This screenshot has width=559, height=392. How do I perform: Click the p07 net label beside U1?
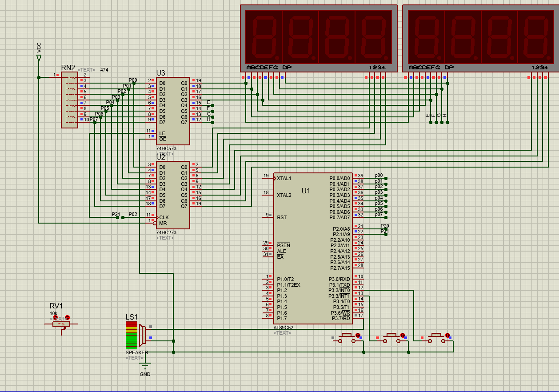pyautogui.click(x=379, y=215)
